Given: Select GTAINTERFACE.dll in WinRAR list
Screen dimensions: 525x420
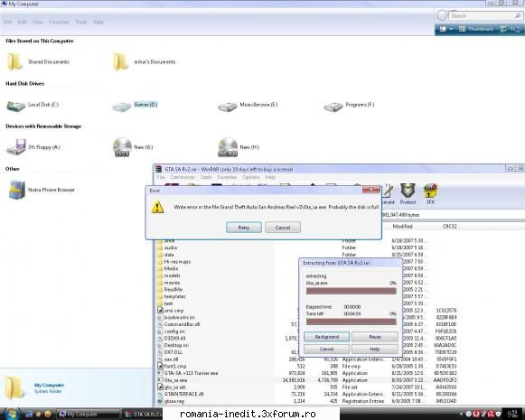Looking at the screenshot, I should tap(183, 394).
